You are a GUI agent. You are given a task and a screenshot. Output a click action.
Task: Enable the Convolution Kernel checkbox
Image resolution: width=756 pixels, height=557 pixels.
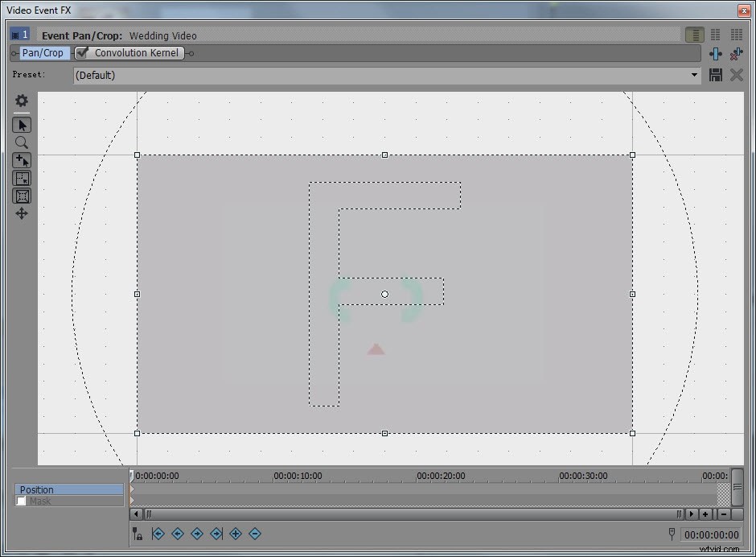tap(81, 52)
